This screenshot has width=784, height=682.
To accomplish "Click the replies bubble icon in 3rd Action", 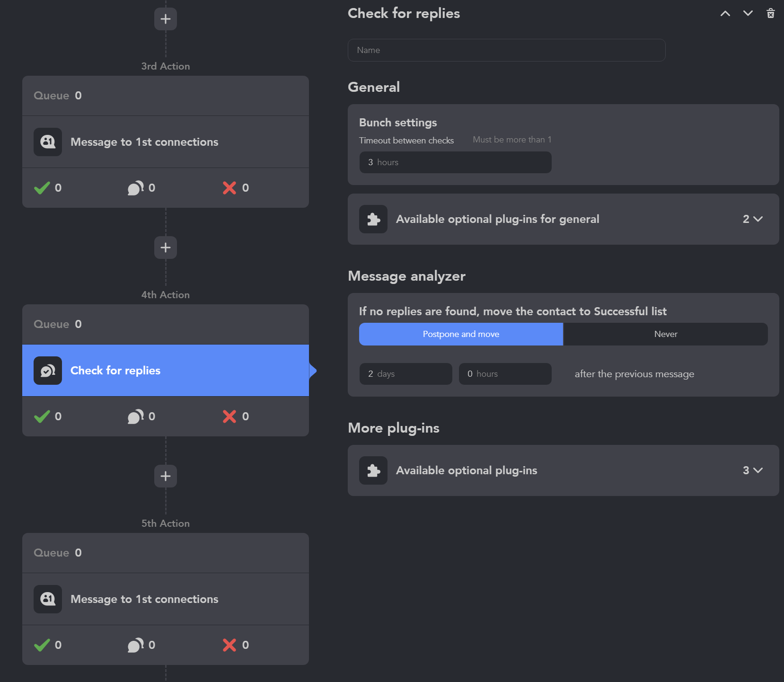I will [136, 188].
